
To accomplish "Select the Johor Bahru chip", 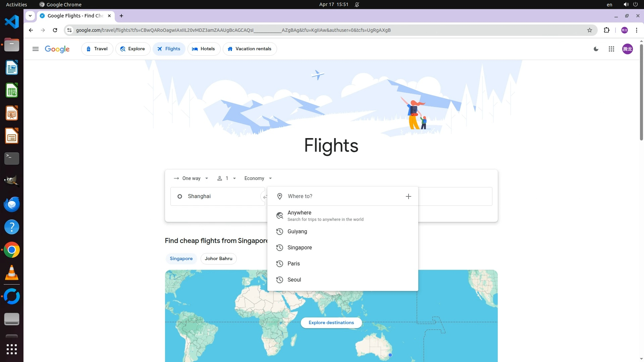I will 218,258.
